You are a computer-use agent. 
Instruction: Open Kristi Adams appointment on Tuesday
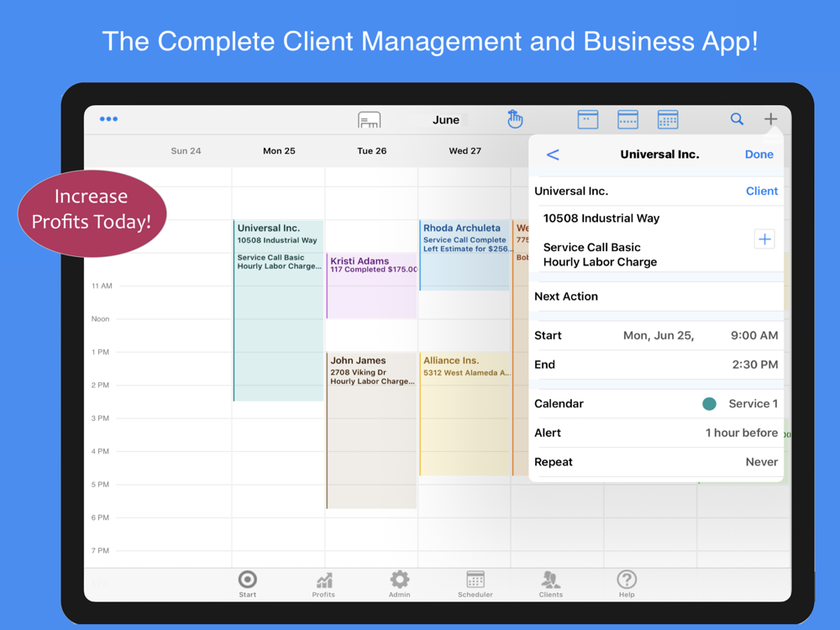coord(372,286)
